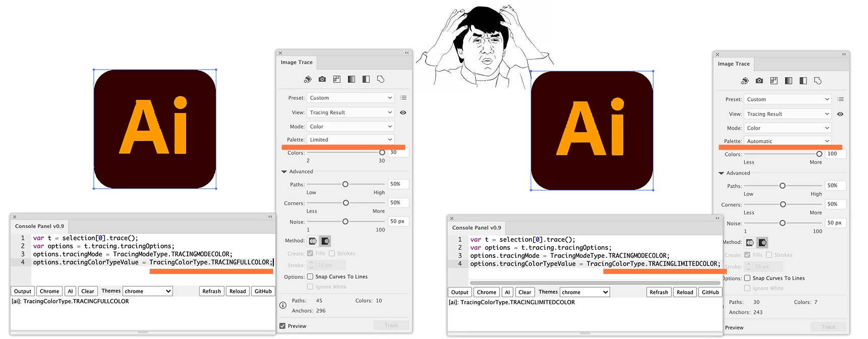
Task: Select High Color camera icon in right Image Trace panel
Action: 759,81
